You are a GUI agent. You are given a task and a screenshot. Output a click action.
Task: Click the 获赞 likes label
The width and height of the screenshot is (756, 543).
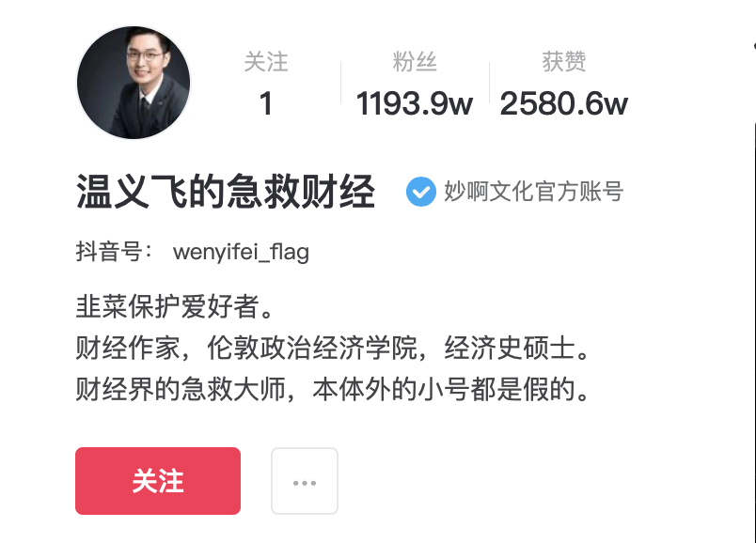(563, 62)
